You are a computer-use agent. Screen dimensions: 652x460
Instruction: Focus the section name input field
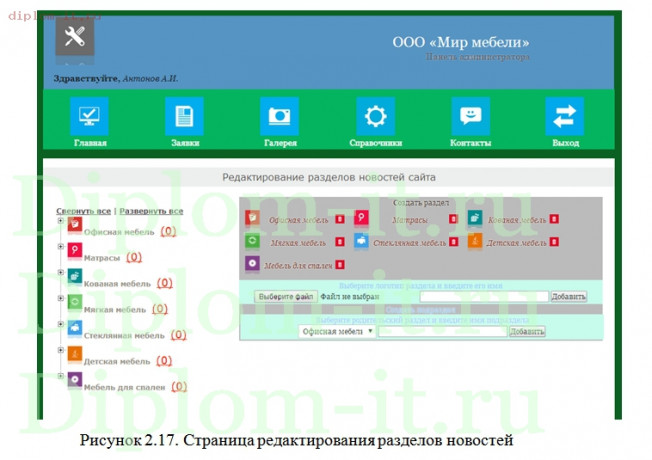tap(484, 297)
